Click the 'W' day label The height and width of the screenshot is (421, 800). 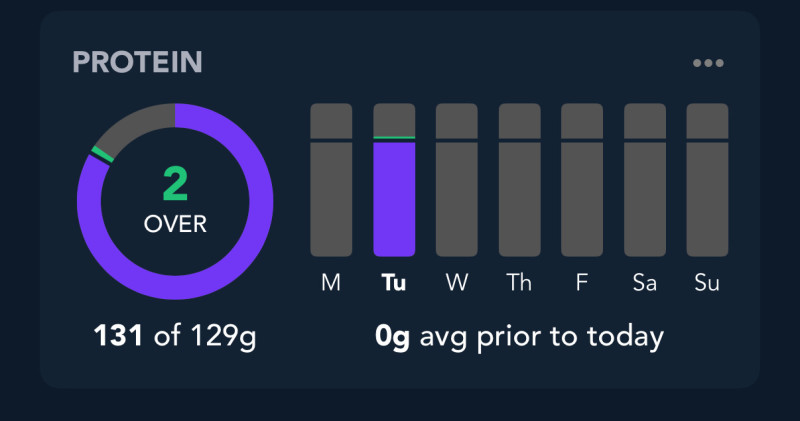[x=457, y=283]
